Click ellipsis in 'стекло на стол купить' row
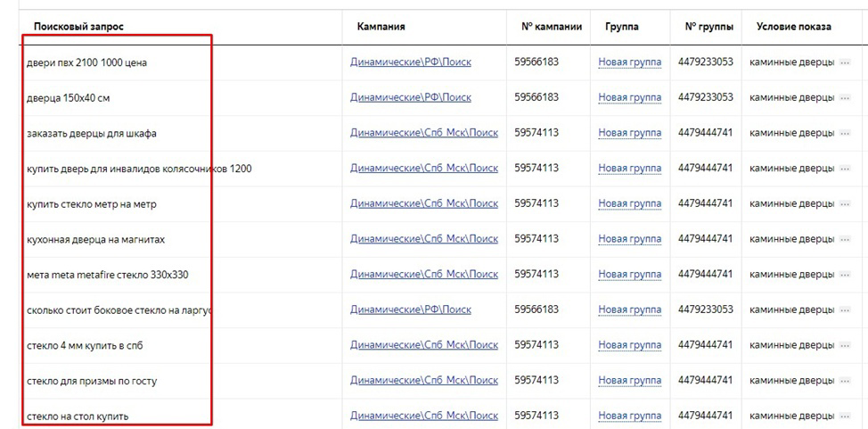This screenshot has width=868, height=429. pyautogui.click(x=845, y=417)
